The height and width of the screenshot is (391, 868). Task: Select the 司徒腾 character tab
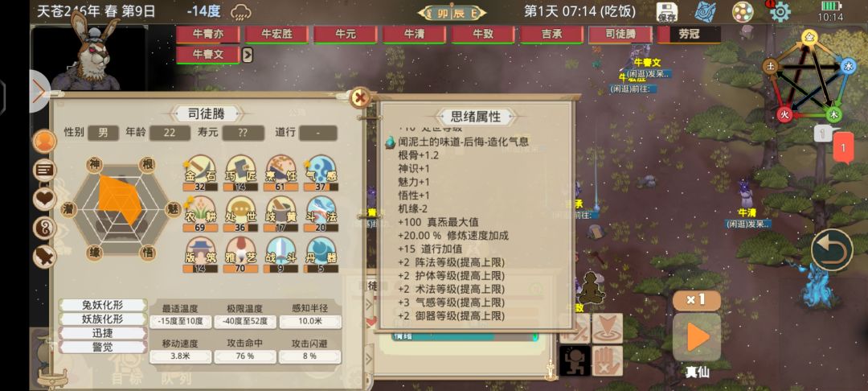(x=620, y=35)
